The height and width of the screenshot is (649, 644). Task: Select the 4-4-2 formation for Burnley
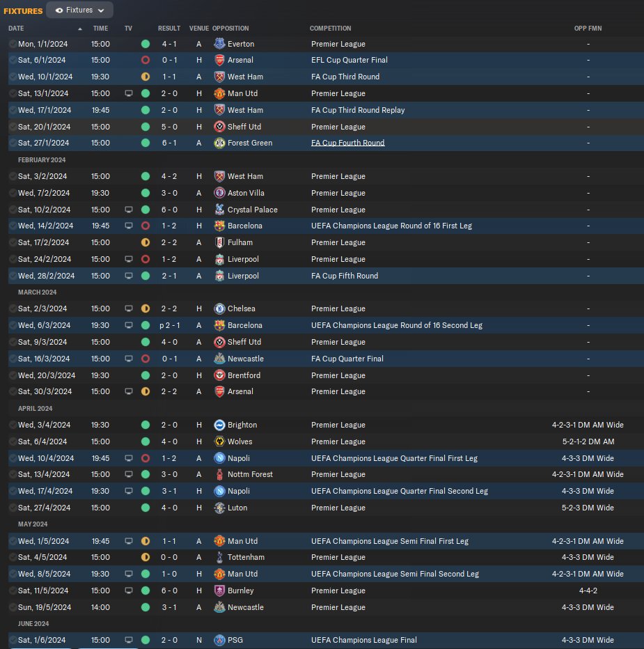click(x=588, y=591)
